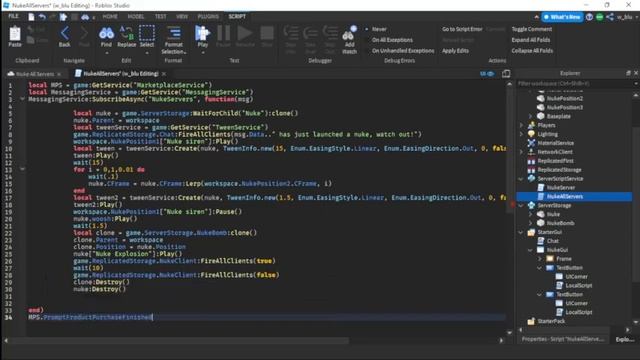Close the NukeAllServers script tab
This screenshot has height=360, width=640.
pos(164,74)
